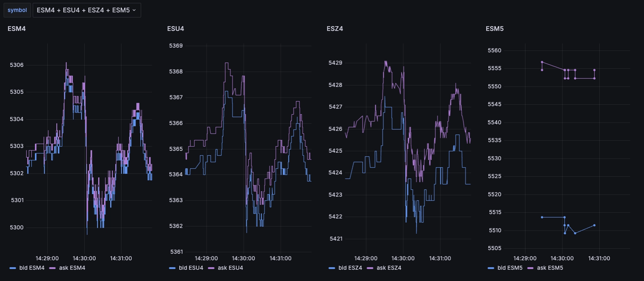
Task: Click the ESZ4 panel title
Action: tap(335, 29)
